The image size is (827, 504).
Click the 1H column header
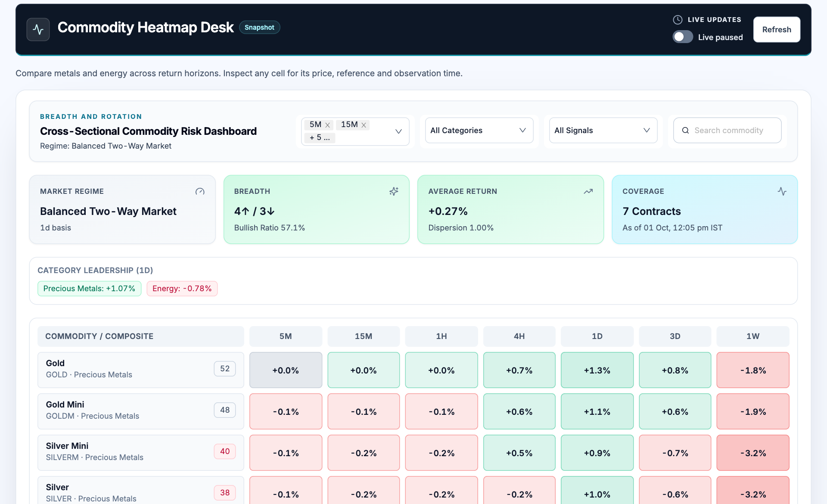coord(441,336)
